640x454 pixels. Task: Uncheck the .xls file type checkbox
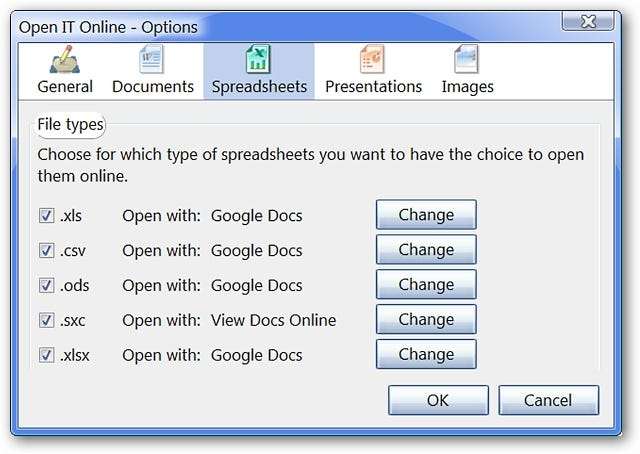coord(46,215)
